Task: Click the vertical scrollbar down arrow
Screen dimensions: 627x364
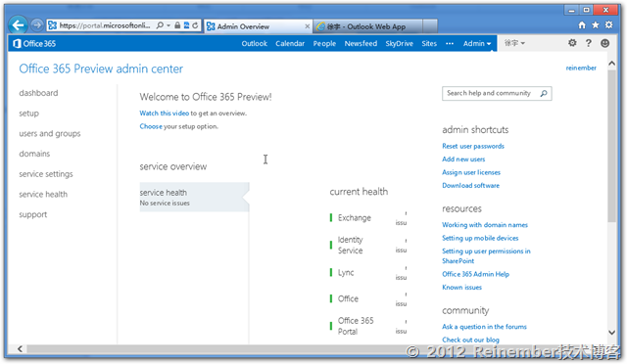Action: click(611, 333)
